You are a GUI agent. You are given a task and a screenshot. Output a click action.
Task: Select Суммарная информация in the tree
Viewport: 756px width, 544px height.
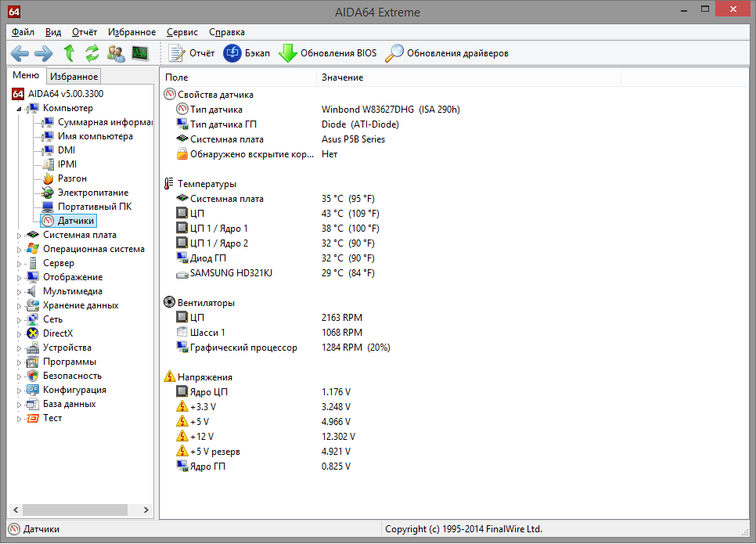(105, 122)
